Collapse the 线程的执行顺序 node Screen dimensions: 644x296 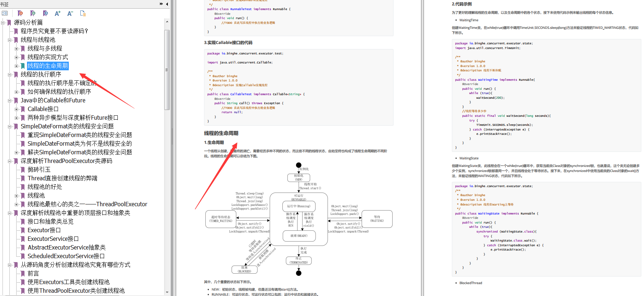(x=10, y=74)
